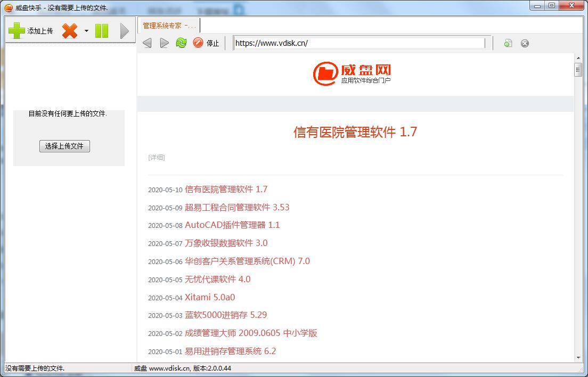The height and width of the screenshot is (377, 588).
Task: Open the dropdown arrow beside the delete icon
Action: 86,31
